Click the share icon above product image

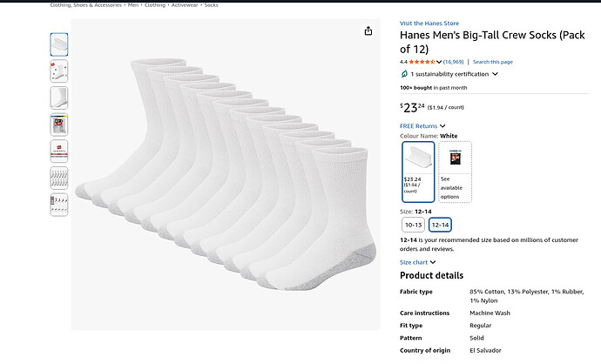pos(368,31)
